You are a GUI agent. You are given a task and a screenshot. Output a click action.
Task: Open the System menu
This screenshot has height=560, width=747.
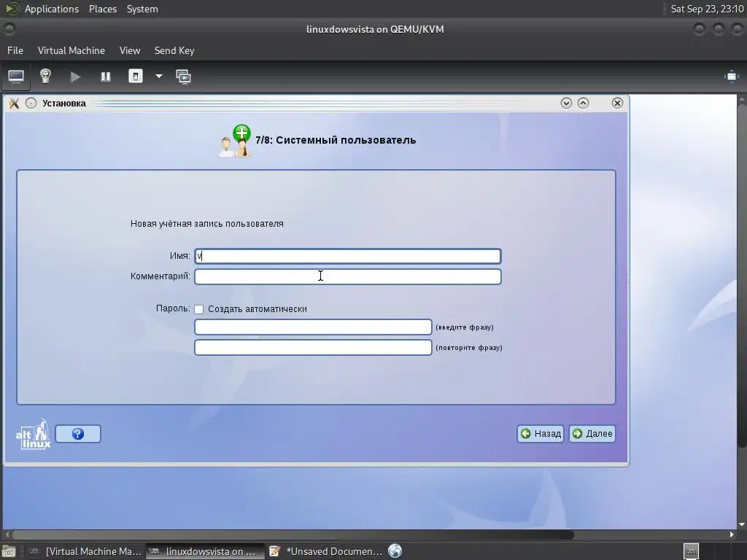tap(142, 9)
